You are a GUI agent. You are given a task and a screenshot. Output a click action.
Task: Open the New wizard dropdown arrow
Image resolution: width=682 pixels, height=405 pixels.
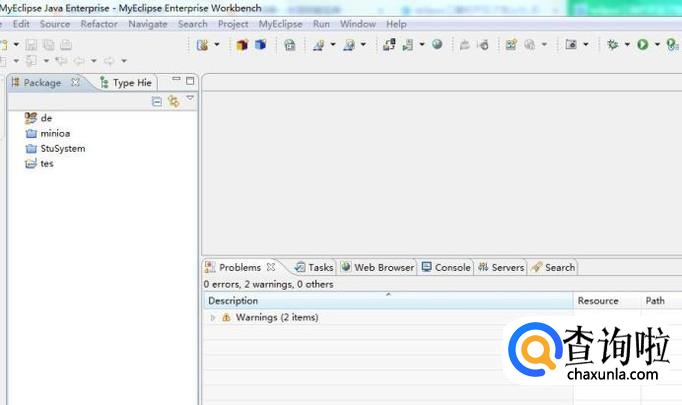click(16, 44)
